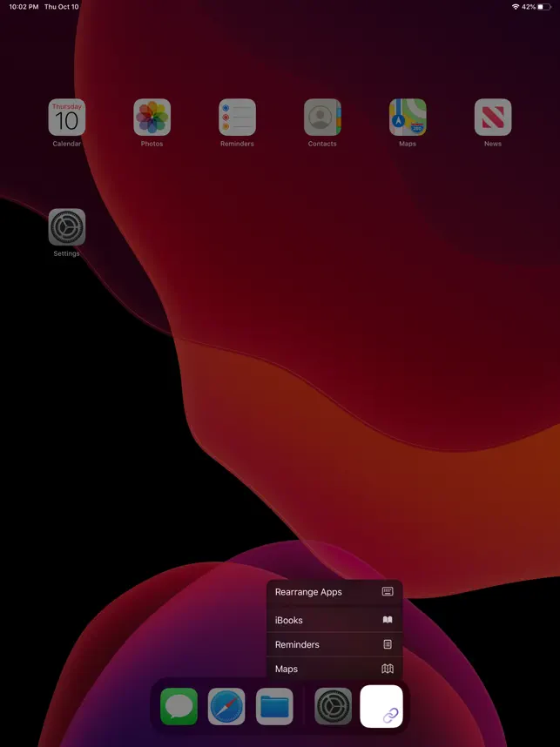The image size is (560, 747).
Task: Choose Rearrange Apps from the context menu
Action: [x=334, y=592]
